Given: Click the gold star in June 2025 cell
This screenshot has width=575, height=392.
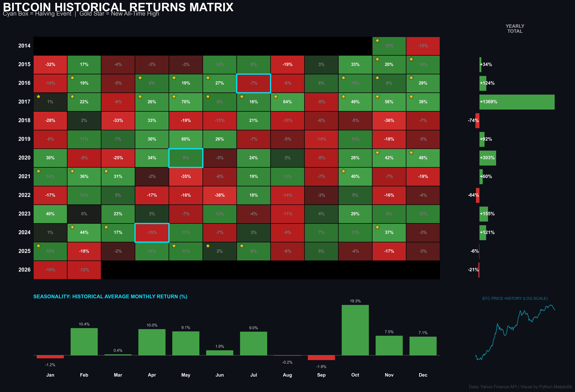Looking at the screenshot, I should point(208,246).
